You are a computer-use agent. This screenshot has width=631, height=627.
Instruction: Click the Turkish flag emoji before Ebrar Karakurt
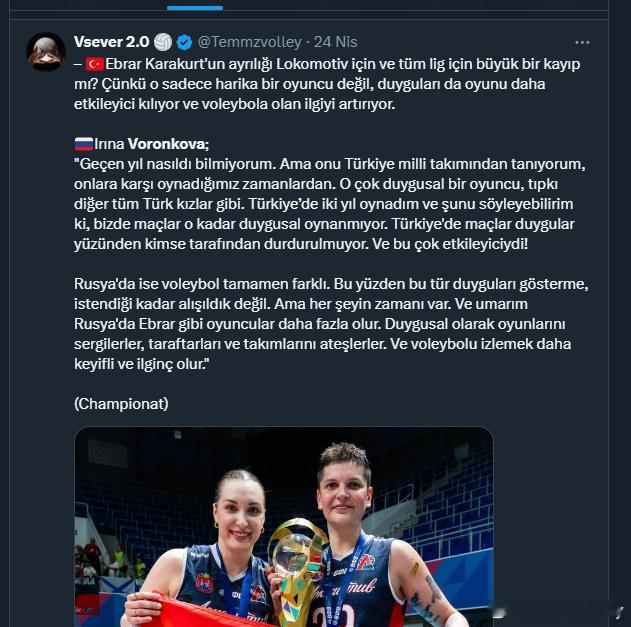point(95,64)
